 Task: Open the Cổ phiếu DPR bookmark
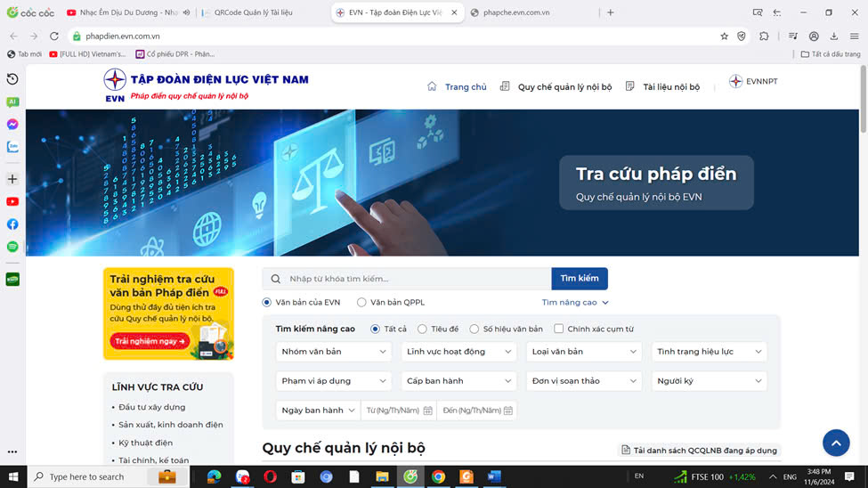175,54
